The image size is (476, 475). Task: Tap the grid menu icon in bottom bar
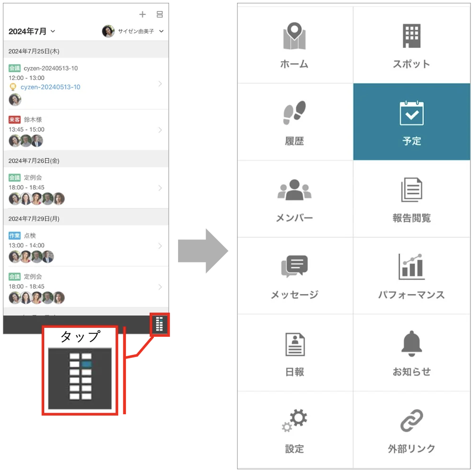159,324
